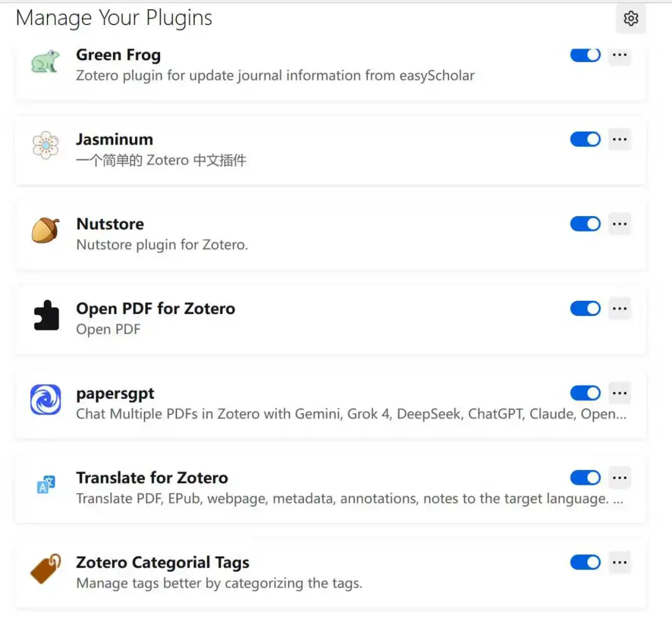Click the Nutstore acorn icon
672x627 pixels.
pyautogui.click(x=45, y=230)
